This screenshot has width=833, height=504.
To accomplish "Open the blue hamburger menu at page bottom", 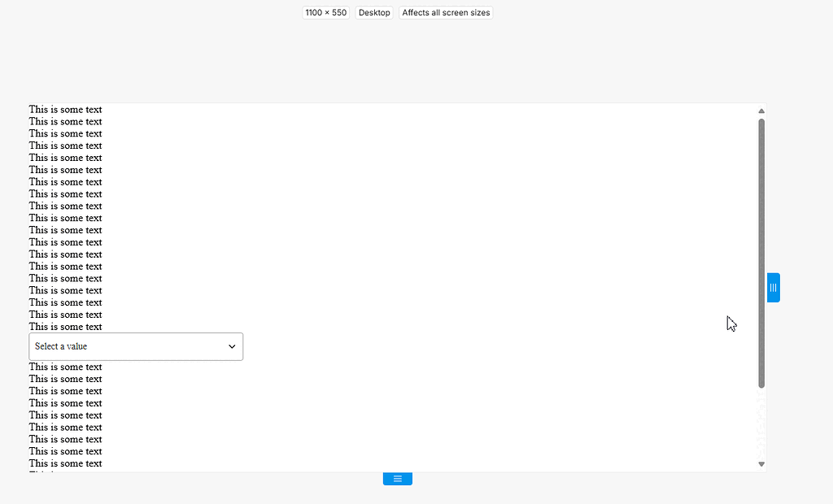I will pos(397,478).
